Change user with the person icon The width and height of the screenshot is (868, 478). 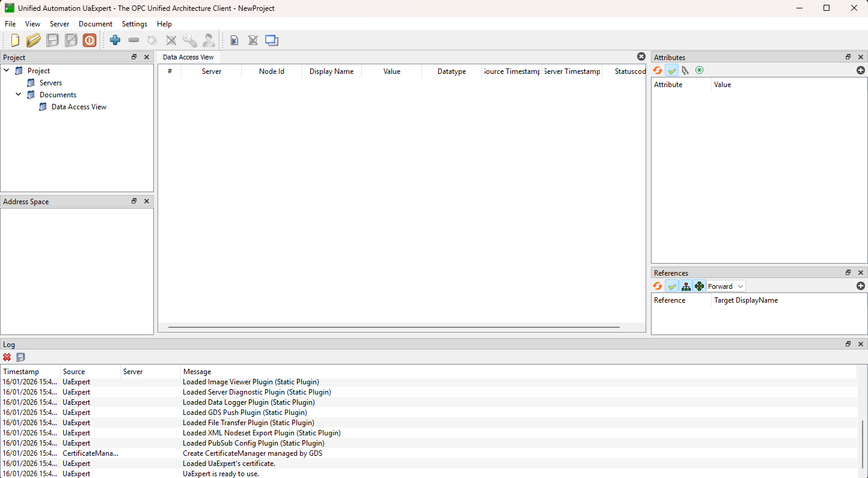[x=209, y=40]
